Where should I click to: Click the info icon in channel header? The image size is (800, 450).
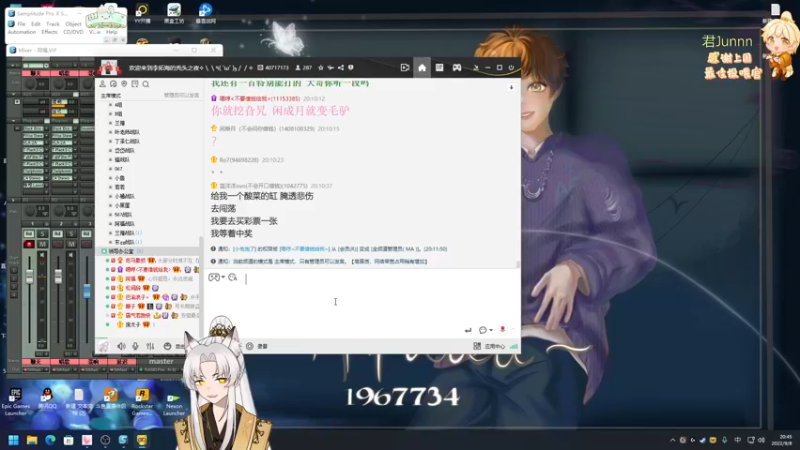coord(351,67)
